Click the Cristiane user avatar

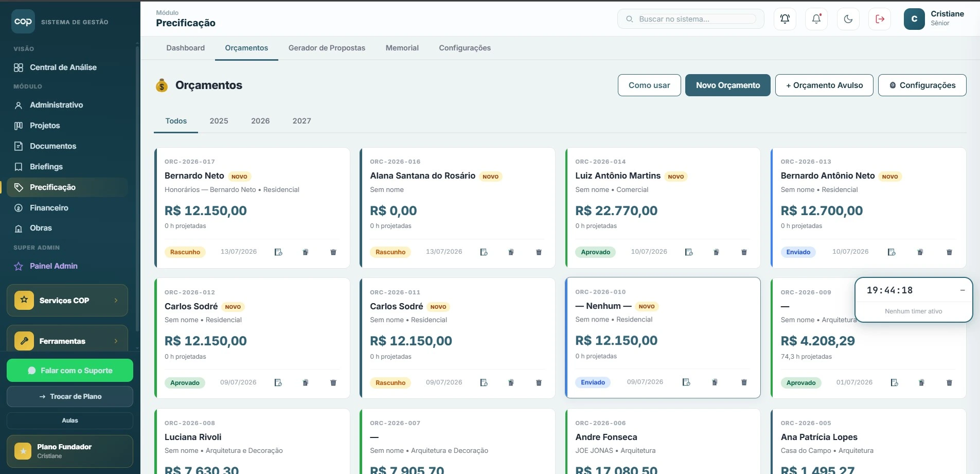(x=914, y=19)
